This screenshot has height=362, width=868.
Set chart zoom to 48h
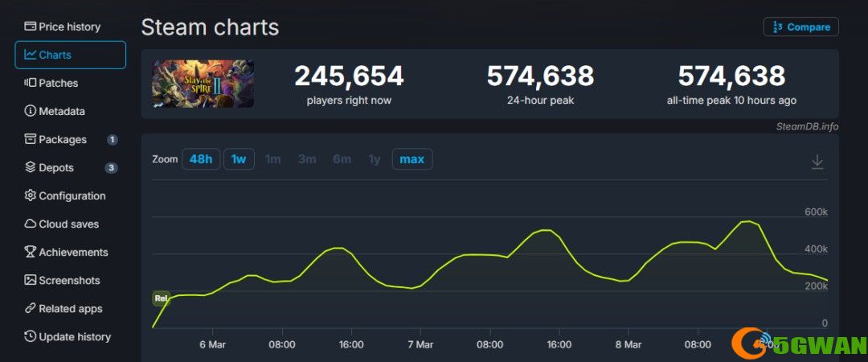pyautogui.click(x=201, y=159)
